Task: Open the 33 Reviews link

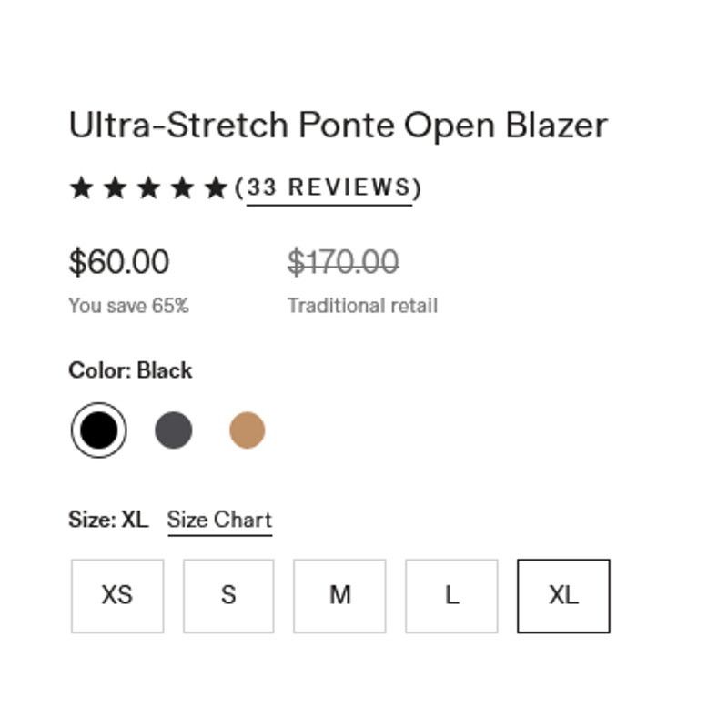Action: (x=329, y=188)
